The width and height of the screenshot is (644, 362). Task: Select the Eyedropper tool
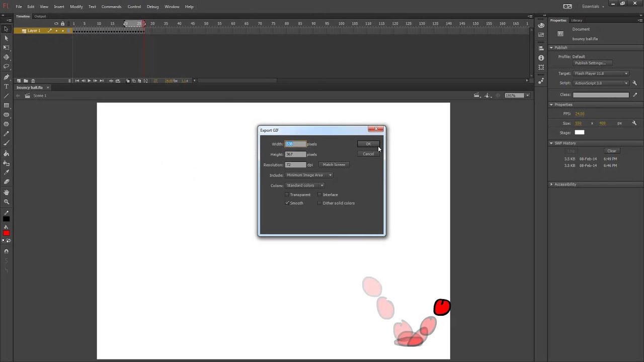7,172
